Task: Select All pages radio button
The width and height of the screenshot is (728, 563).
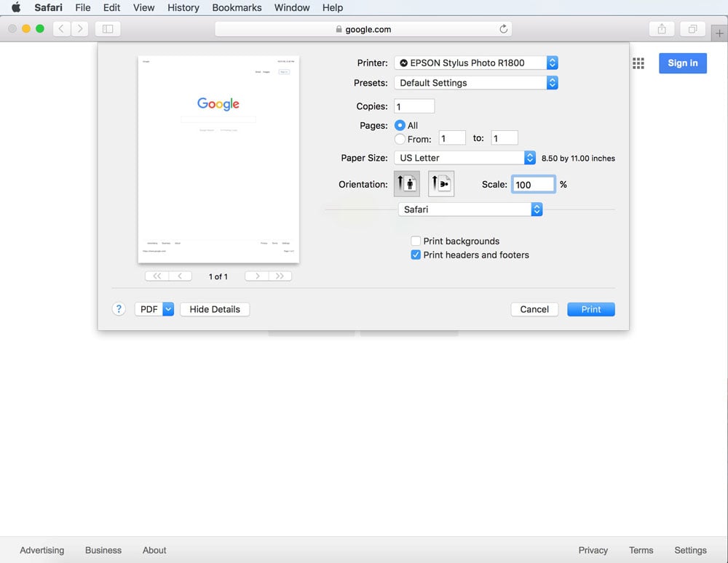Action: point(399,125)
